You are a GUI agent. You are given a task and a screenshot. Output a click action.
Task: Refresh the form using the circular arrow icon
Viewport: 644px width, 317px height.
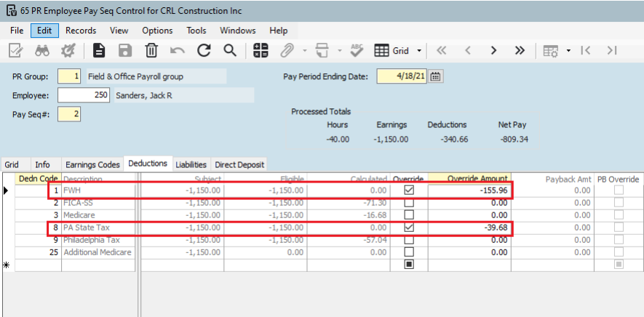point(204,50)
